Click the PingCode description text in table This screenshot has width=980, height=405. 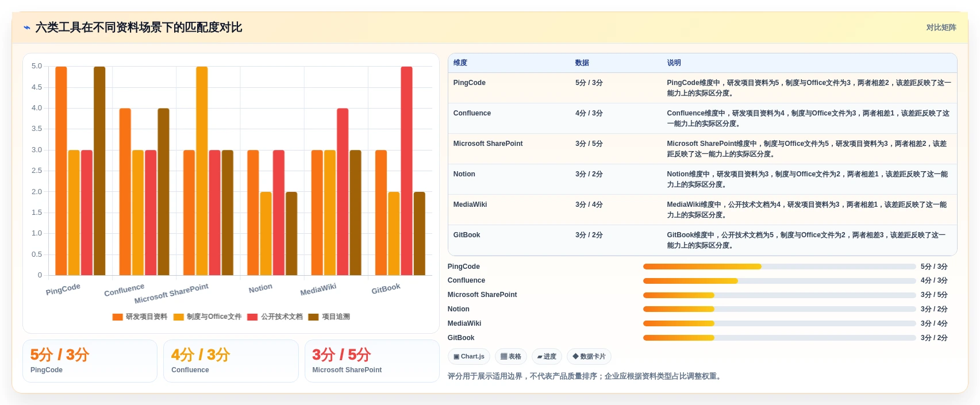pyautogui.click(x=809, y=88)
